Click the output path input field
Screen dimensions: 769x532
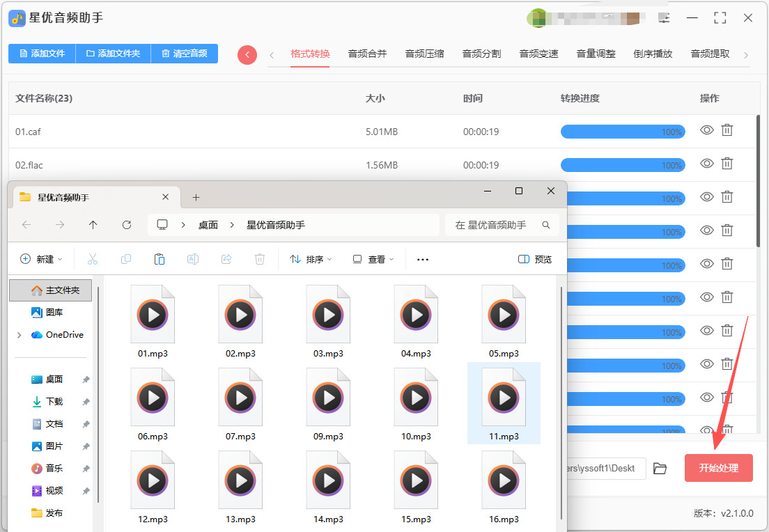606,469
